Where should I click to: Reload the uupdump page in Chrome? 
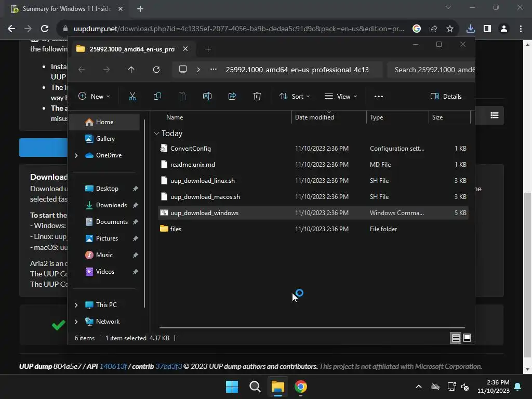click(45, 29)
